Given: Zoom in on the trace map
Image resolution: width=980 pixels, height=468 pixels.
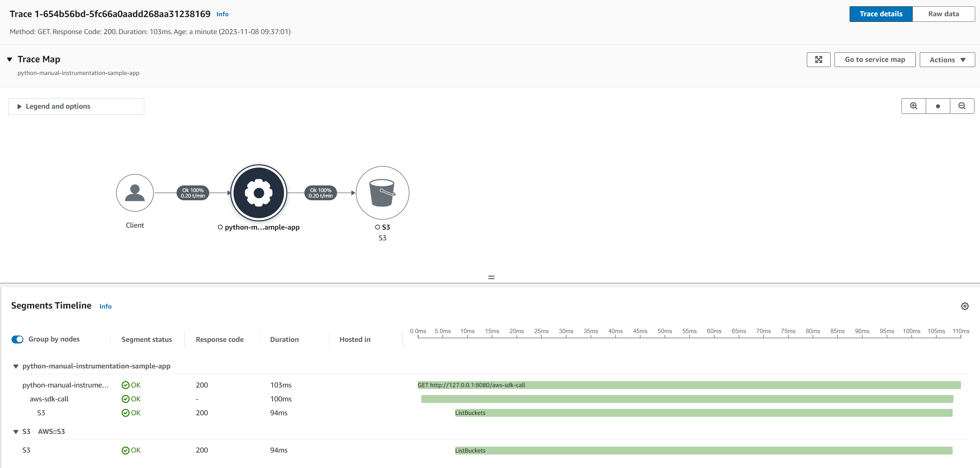Looking at the screenshot, I should [x=913, y=106].
